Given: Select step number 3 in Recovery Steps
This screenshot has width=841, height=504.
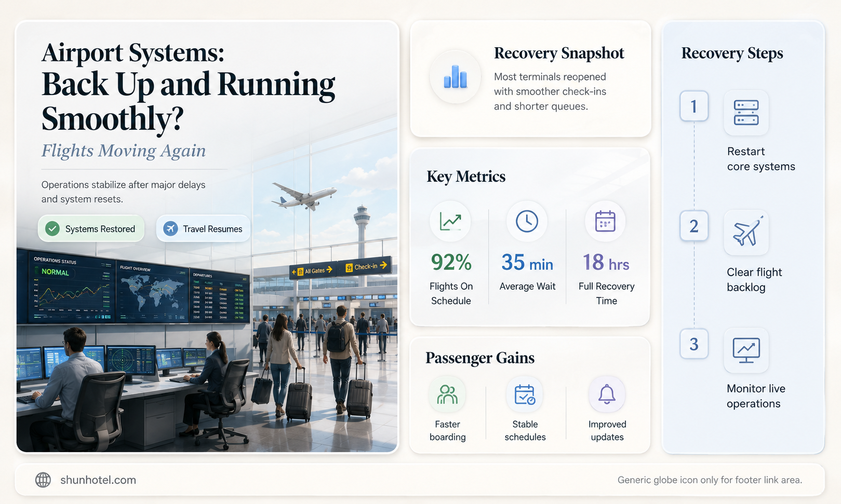Looking at the screenshot, I should tap(694, 344).
